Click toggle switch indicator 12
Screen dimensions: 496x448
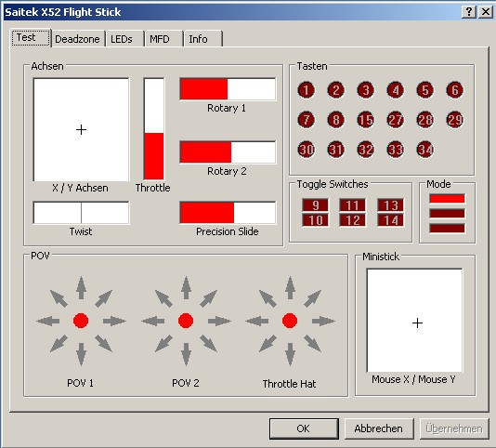pos(353,220)
